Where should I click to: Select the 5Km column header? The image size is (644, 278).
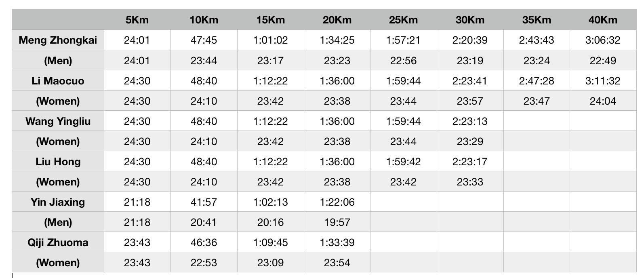pos(137,19)
